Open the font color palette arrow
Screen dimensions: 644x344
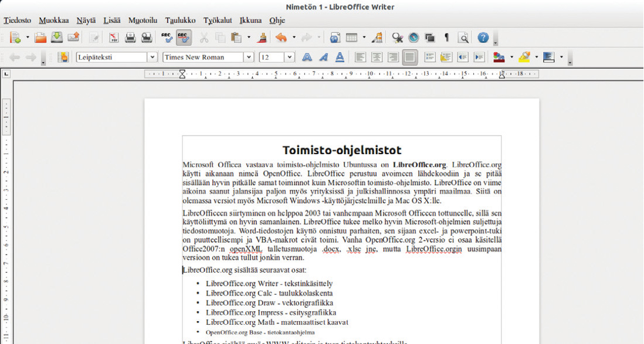pyautogui.click(x=511, y=57)
